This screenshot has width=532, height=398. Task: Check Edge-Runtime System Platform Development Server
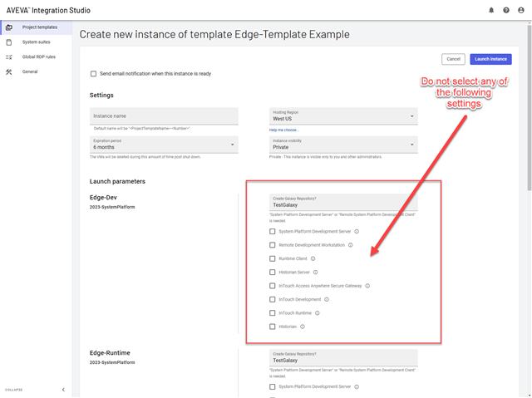[272, 387]
